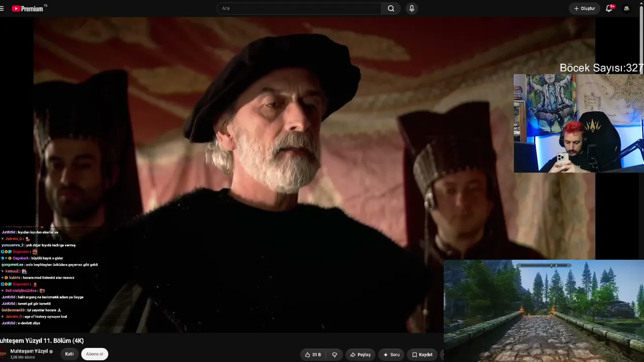Open the Muhteşem Yüzyıl channel name link
Image resolution: width=644 pixels, height=362 pixels.
[29, 351]
